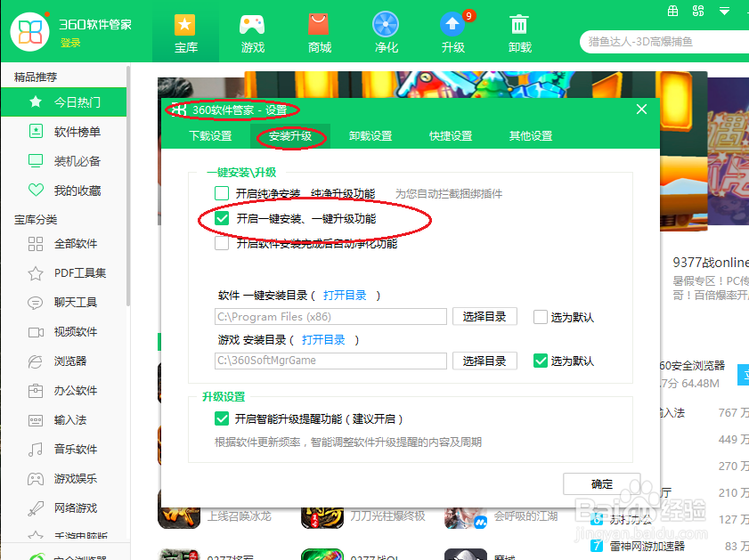
Task: Select 软件榜单 in sidebar
Action: 64,131
